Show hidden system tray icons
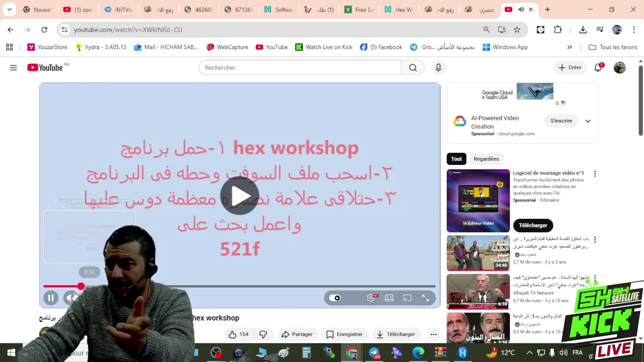644x362 pixels. coord(529,353)
